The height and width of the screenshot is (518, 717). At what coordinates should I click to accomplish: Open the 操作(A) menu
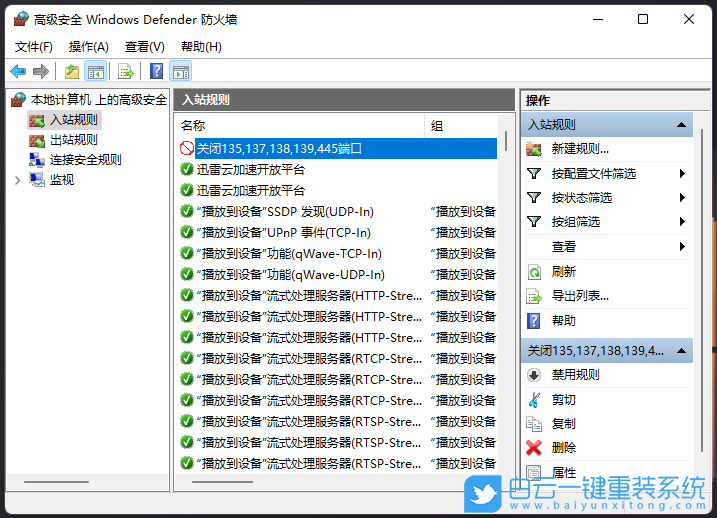tap(88, 47)
